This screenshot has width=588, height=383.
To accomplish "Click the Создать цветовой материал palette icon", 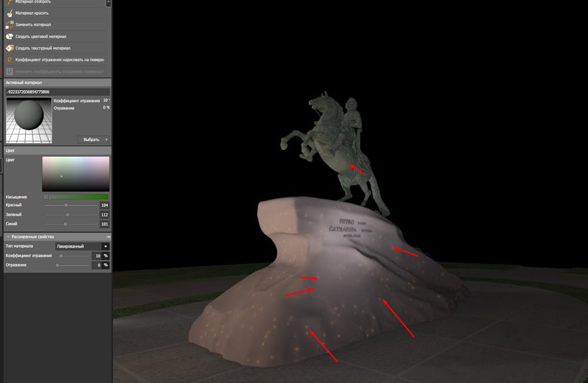I will click(9, 36).
